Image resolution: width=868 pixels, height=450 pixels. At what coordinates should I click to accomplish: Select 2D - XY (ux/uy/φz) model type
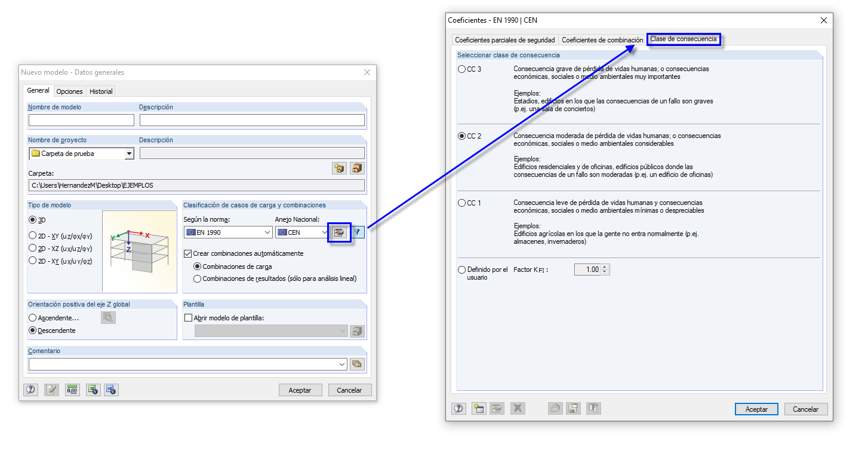[33, 261]
